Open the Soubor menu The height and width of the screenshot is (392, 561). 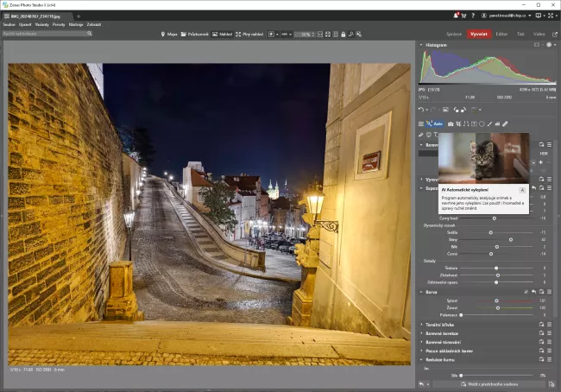coord(9,24)
